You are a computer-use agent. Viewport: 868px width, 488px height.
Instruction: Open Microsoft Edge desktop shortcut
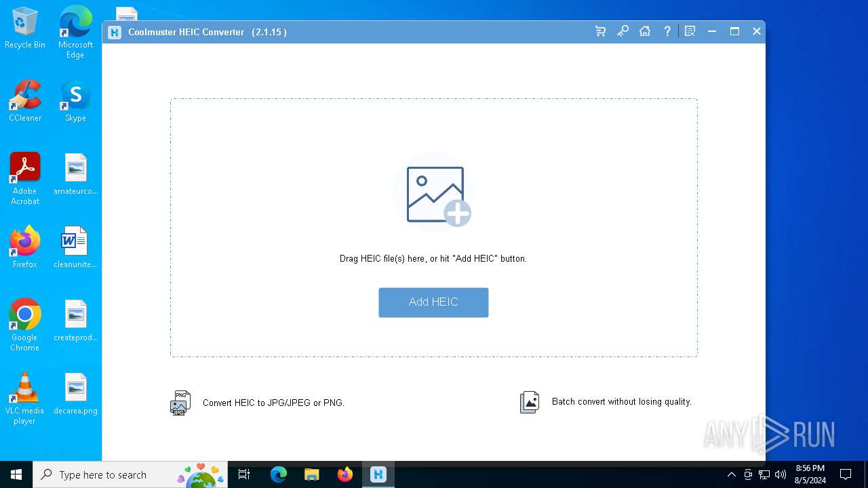[75, 32]
